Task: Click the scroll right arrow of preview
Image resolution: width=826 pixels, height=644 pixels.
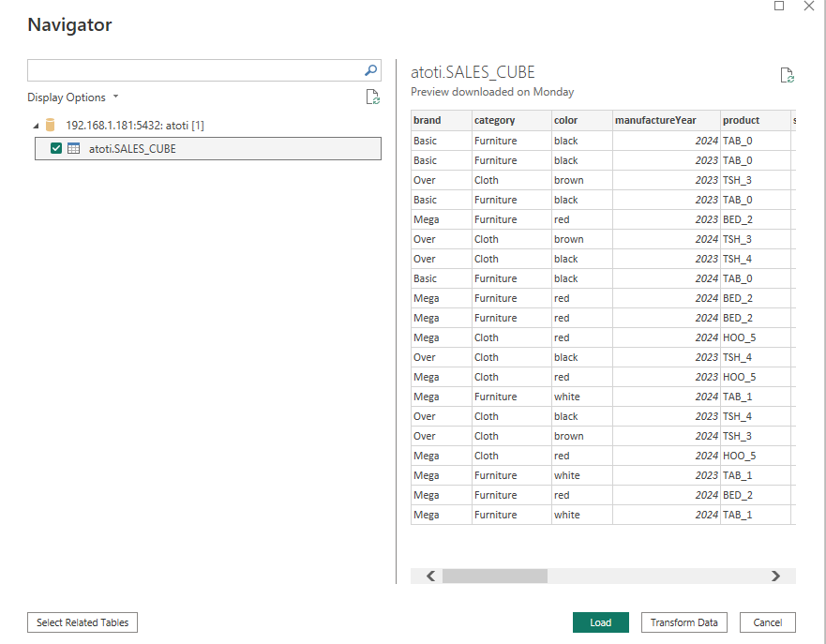Action: pyautogui.click(x=775, y=577)
